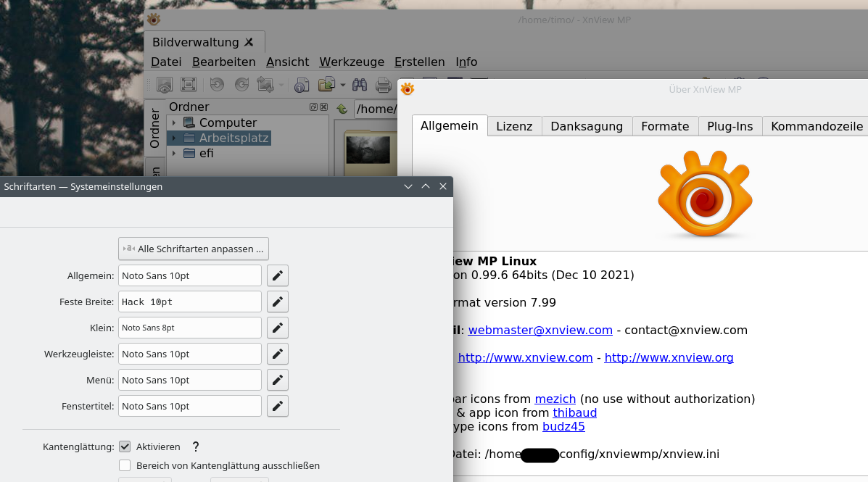The image size is (868, 482).
Task: Maximize the Schriftarten window with up chevron
Action: (x=426, y=186)
